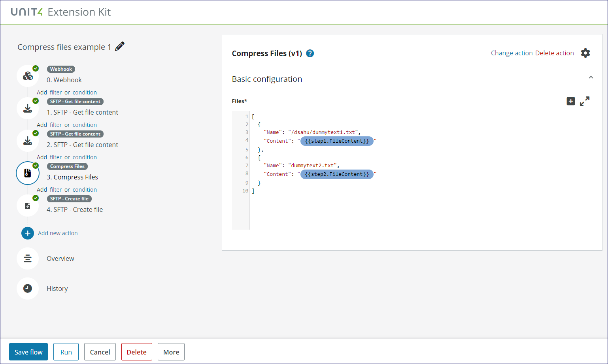Open the History section icon

[x=28, y=288]
